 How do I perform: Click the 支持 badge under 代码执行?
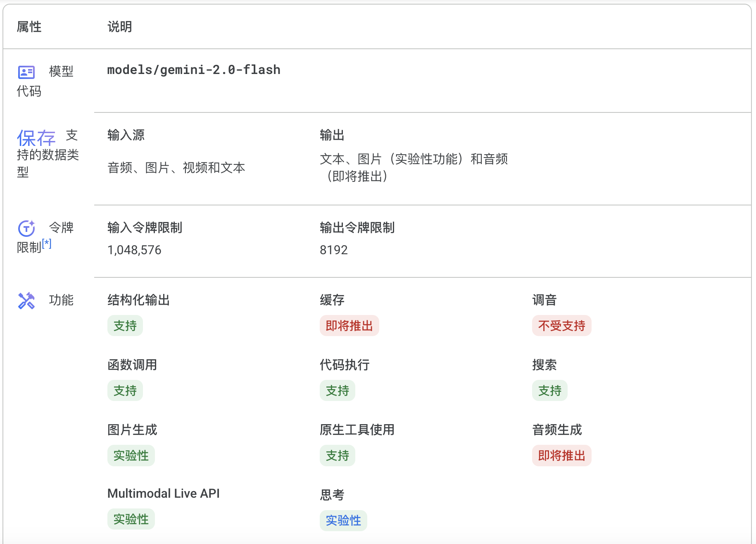(x=337, y=391)
